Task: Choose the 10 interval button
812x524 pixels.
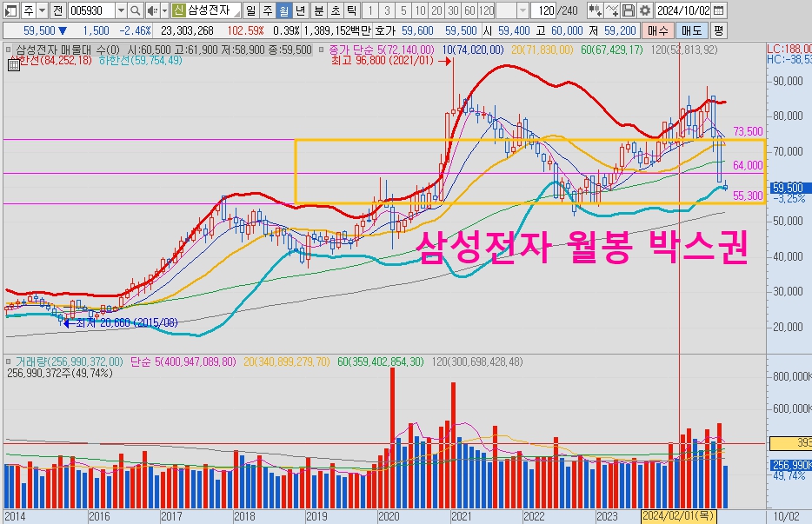Action: click(x=420, y=10)
